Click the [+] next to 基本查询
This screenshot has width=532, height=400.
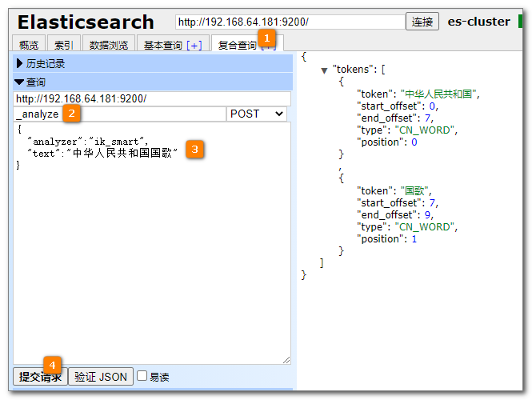pos(194,45)
